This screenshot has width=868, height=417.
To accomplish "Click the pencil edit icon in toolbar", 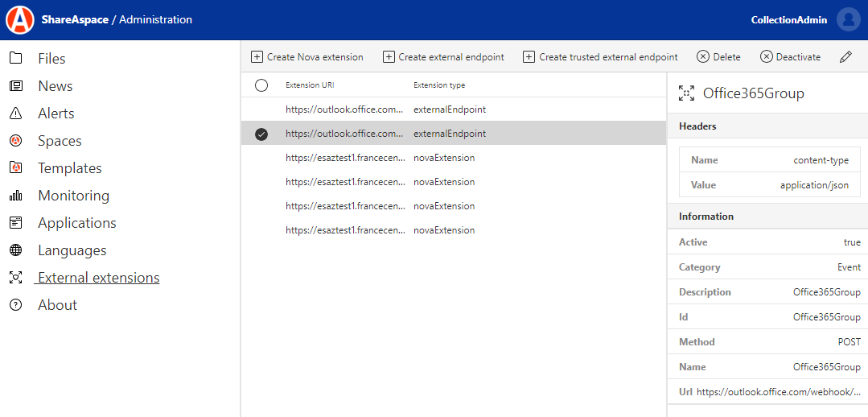I will pyautogui.click(x=845, y=56).
